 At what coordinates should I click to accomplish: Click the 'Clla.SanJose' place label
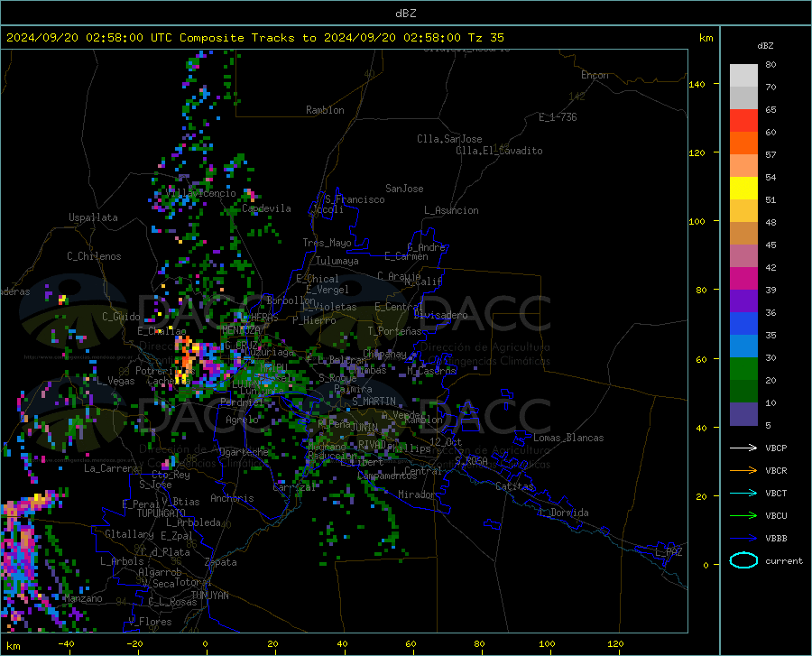click(x=449, y=139)
